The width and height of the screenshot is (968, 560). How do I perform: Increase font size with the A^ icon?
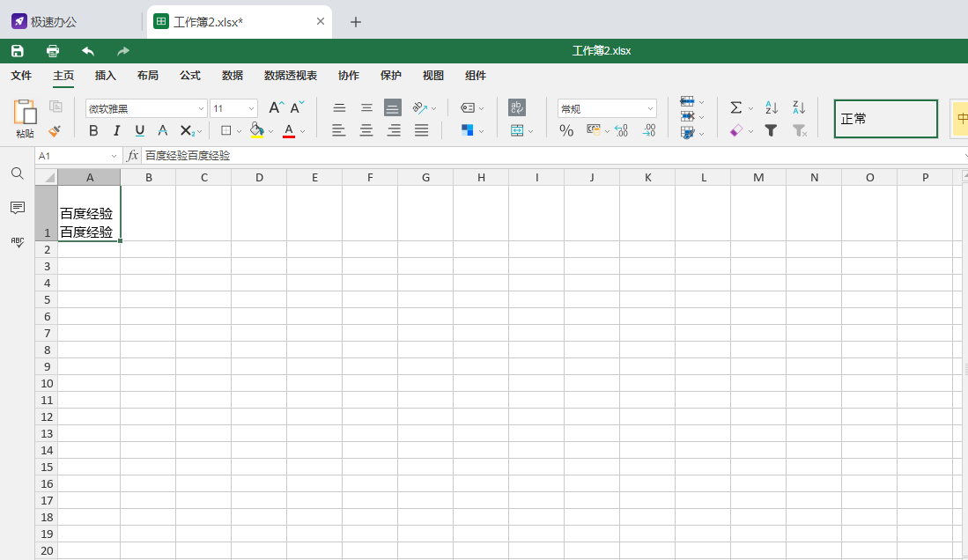[277, 108]
